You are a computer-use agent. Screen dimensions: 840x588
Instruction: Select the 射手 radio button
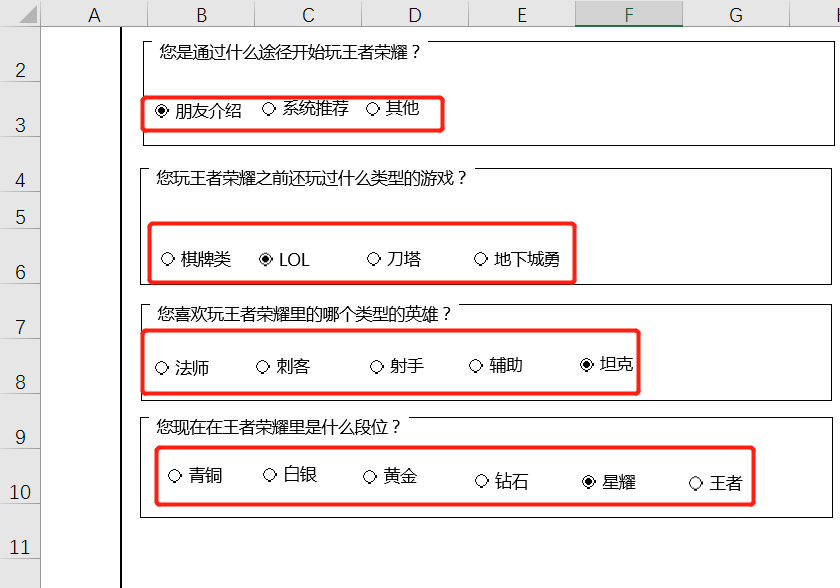(x=377, y=367)
